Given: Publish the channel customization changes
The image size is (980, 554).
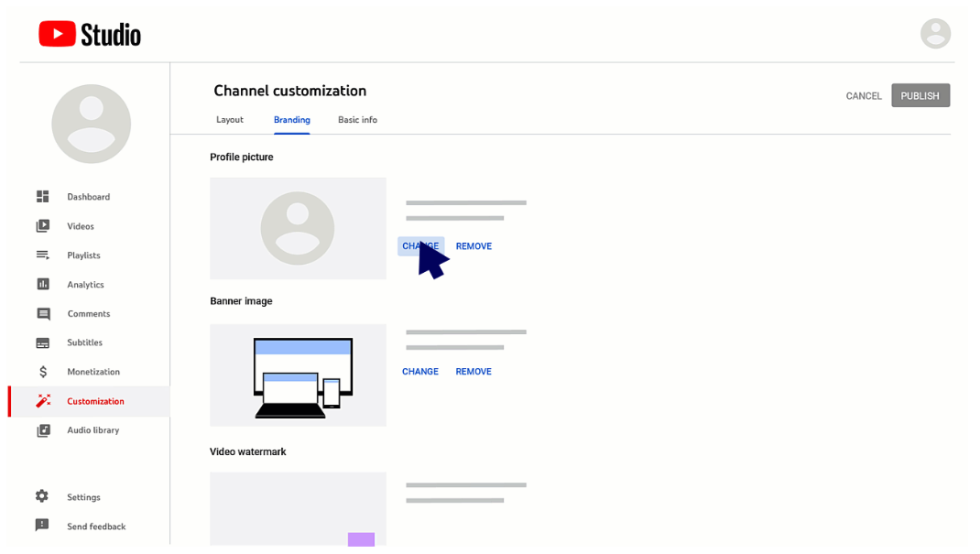Looking at the screenshot, I should pyautogui.click(x=920, y=94).
